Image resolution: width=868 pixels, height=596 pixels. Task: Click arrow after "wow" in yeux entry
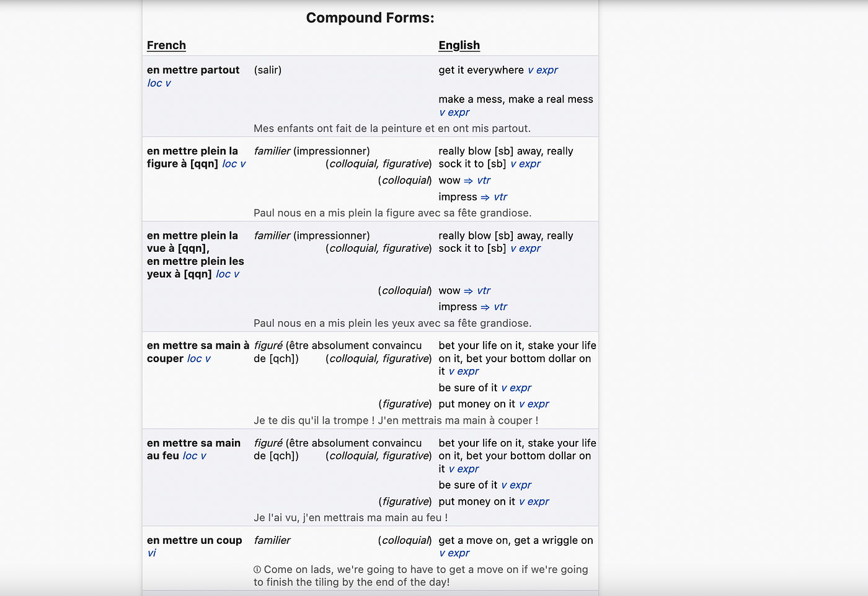pos(468,291)
